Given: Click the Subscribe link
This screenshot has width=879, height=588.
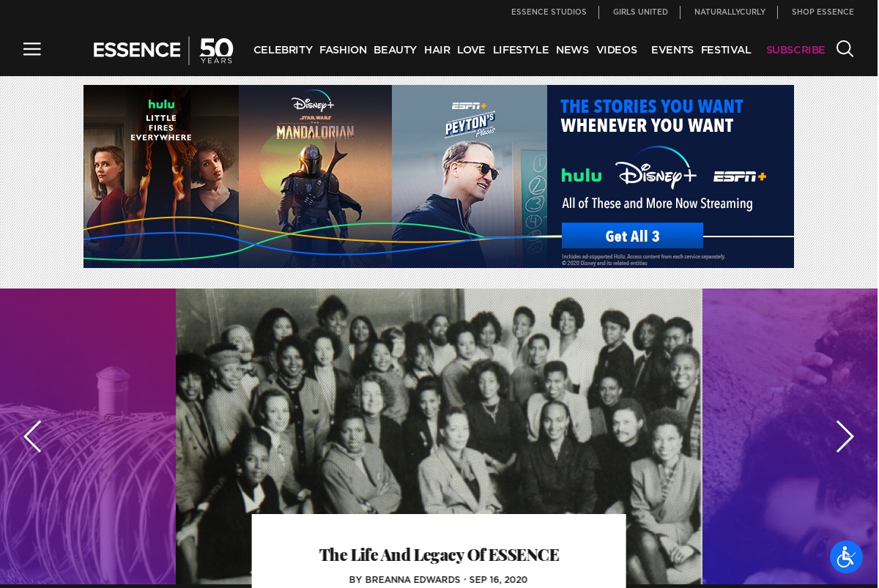Looking at the screenshot, I should 795,50.
